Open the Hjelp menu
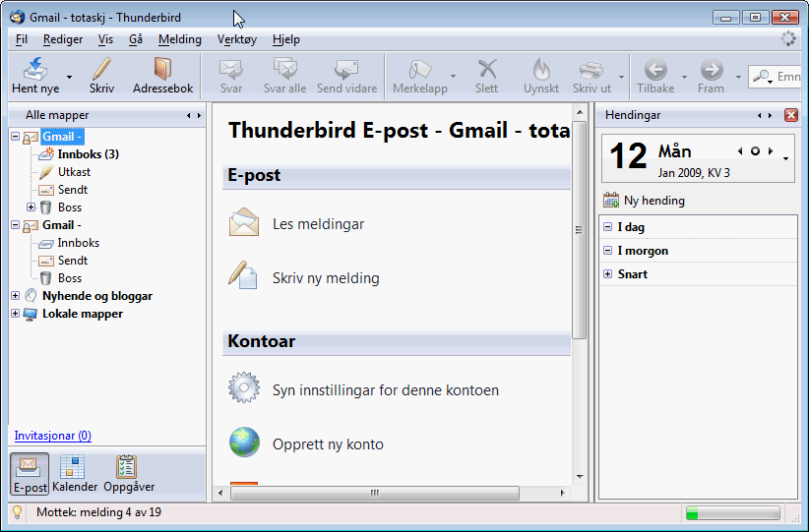This screenshot has width=809, height=532. tap(286, 39)
